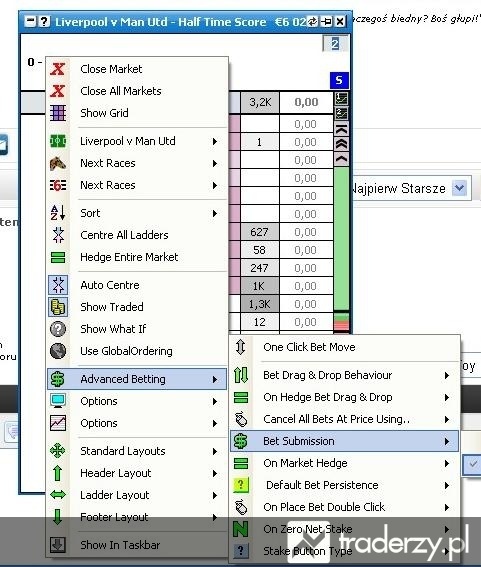Toggle Show What If option
This screenshot has width=481, height=567.
point(137,329)
